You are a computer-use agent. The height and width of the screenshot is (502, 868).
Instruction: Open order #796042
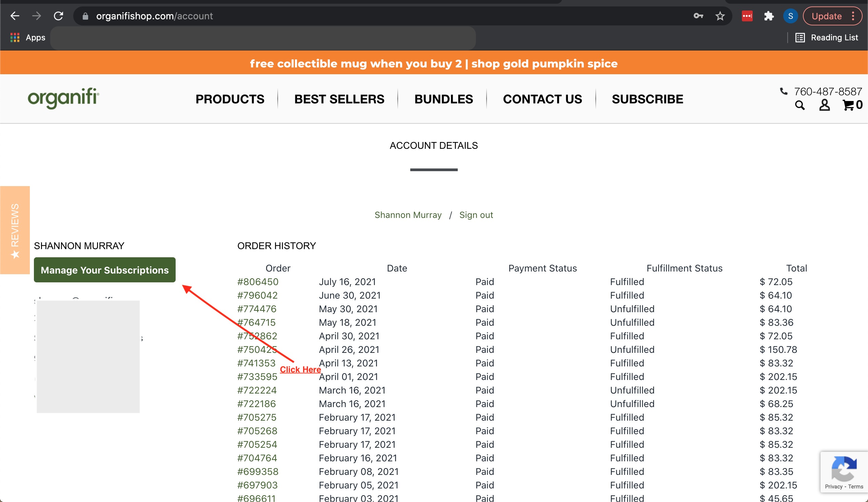(x=257, y=295)
